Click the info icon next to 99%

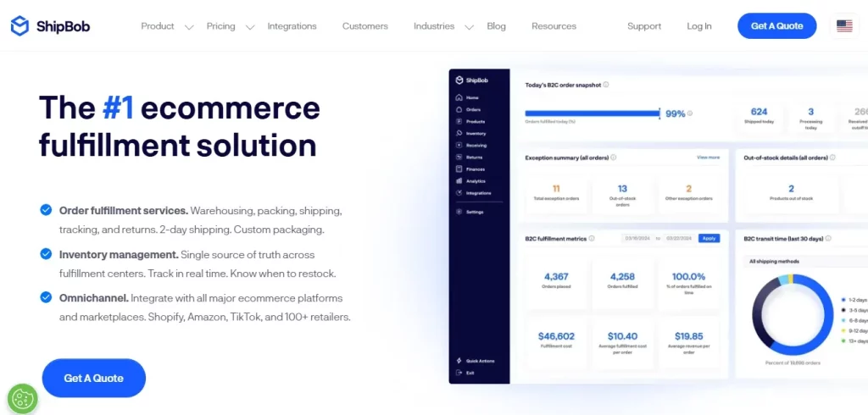[690, 113]
